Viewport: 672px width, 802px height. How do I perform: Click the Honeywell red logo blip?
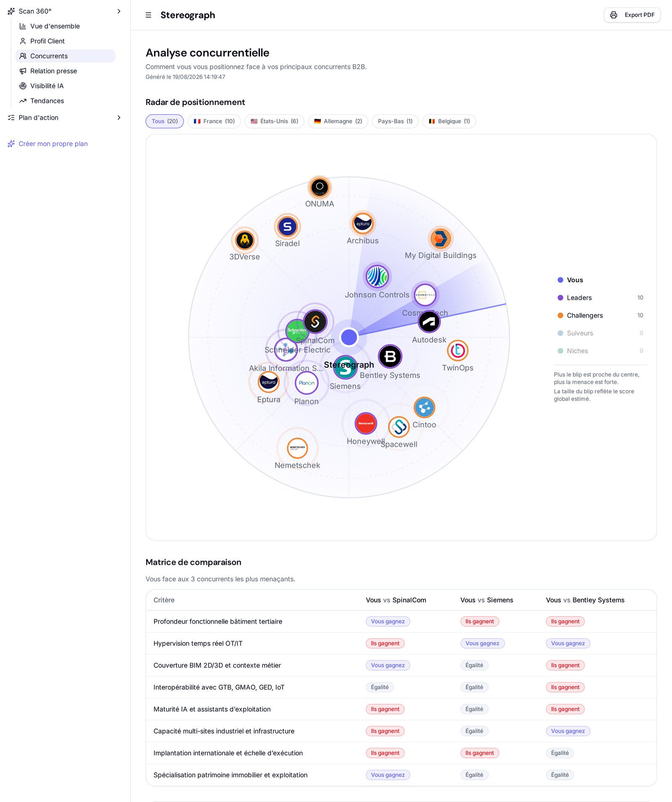[366, 423]
